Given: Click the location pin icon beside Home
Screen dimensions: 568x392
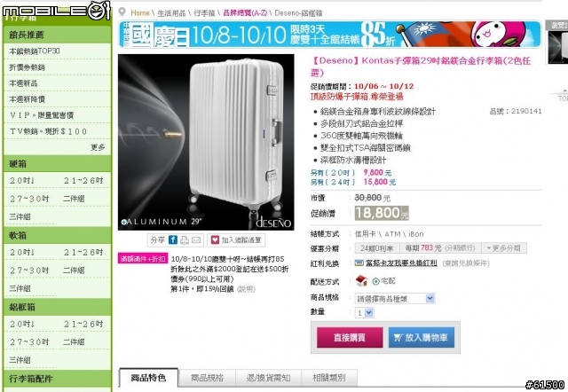Looking at the screenshot, I should [x=122, y=12].
